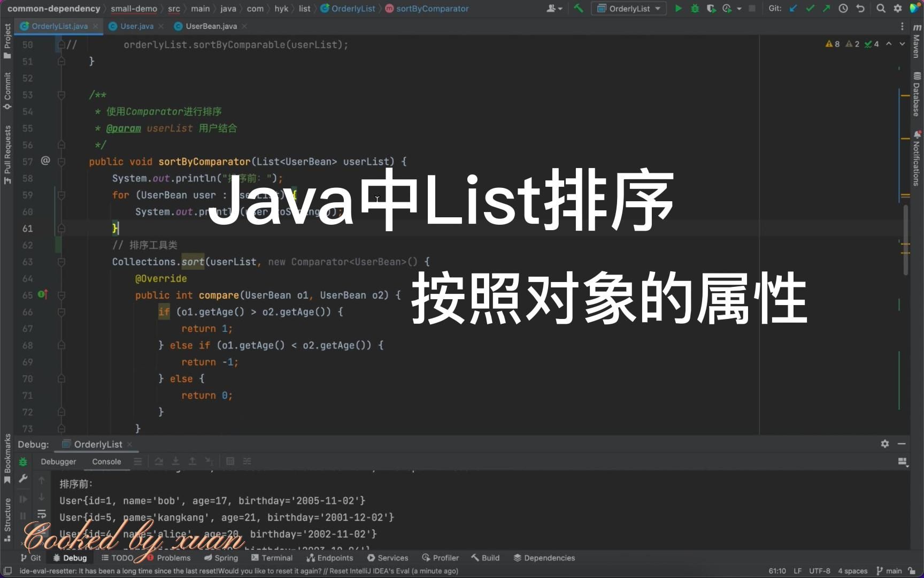Viewport: 924px width, 578px height.
Task: Open the editor tabs more-options menu
Action: point(902,26)
